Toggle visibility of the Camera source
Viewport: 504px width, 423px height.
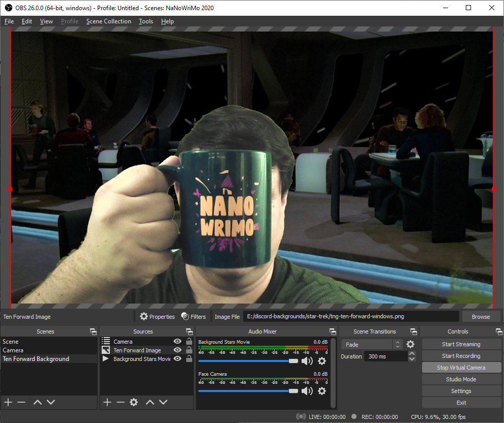tap(177, 341)
